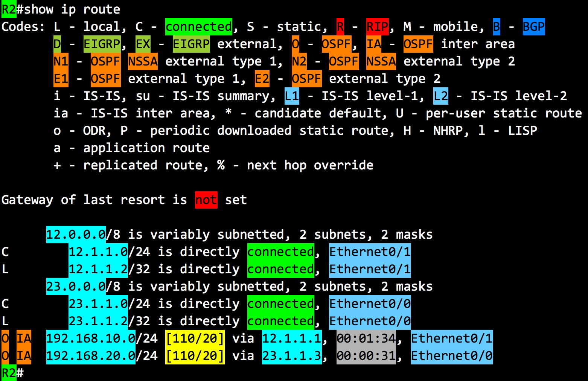Click [110/20] on the 192.168.20.0 row
Image resolution: width=588 pixels, height=381 pixels.
point(195,356)
